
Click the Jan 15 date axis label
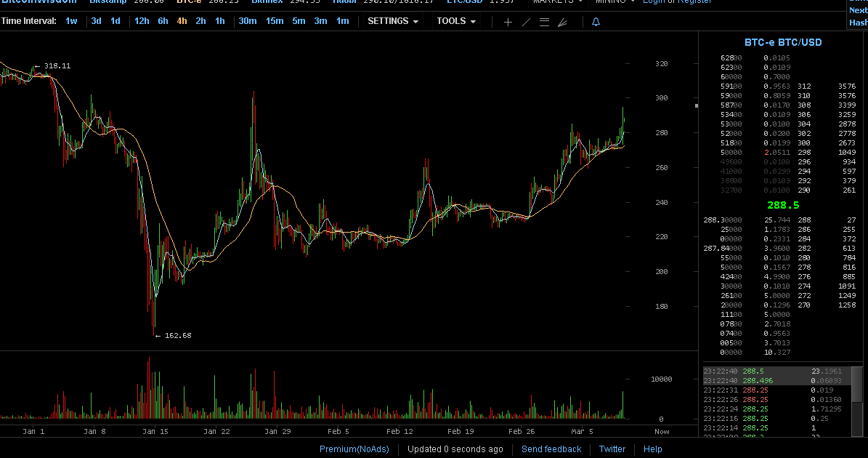(155, 431)
